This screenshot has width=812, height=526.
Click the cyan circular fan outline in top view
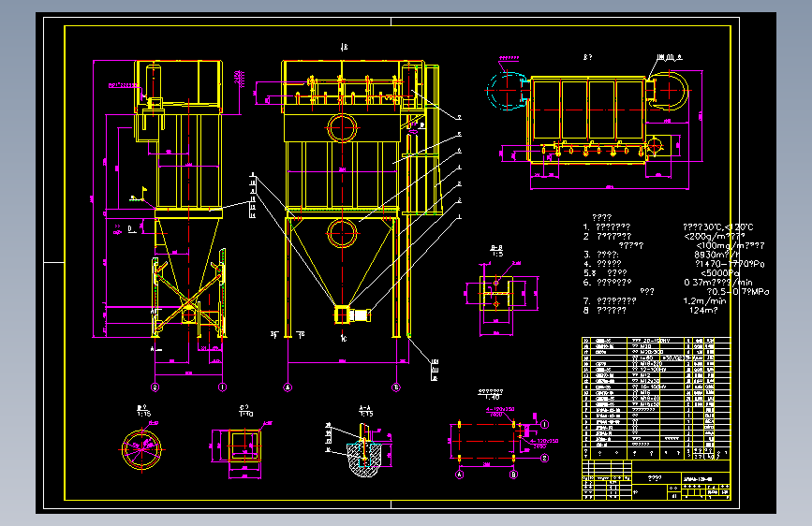(507, 91)
